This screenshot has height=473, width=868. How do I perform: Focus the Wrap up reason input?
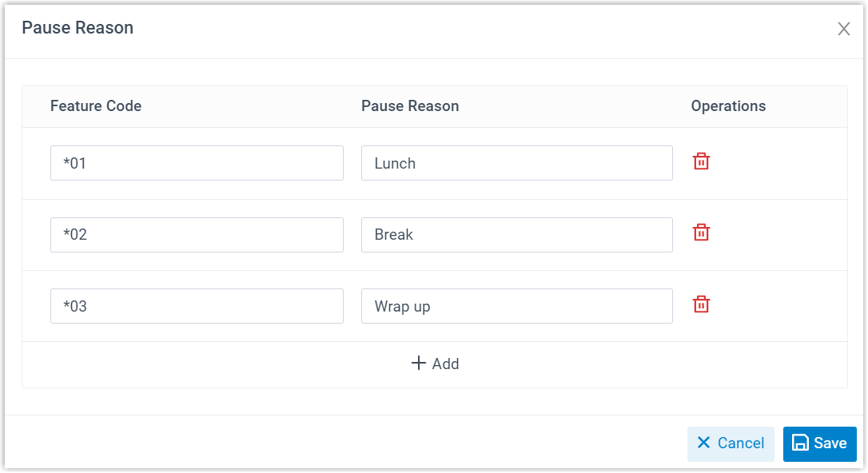click(516, 306)
